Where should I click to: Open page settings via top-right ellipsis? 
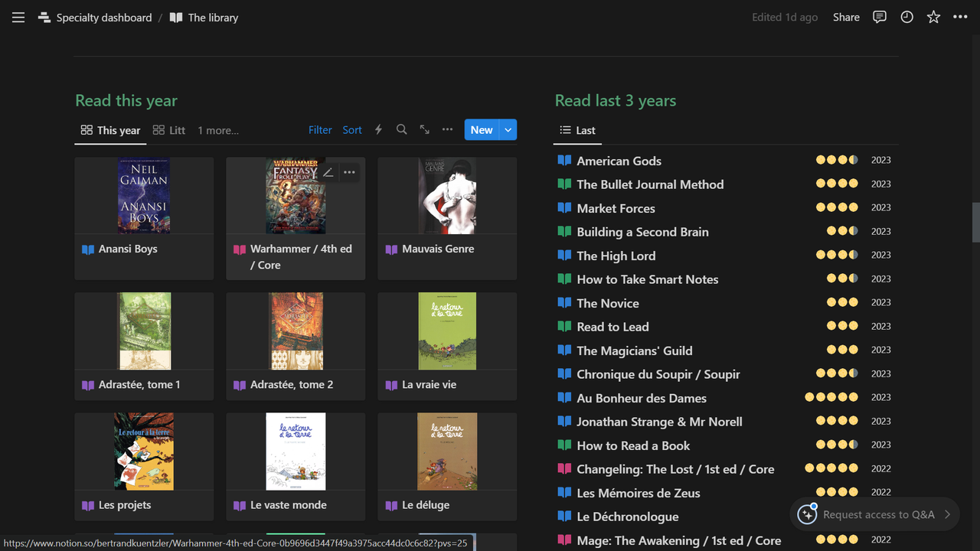tap(960, 17)
